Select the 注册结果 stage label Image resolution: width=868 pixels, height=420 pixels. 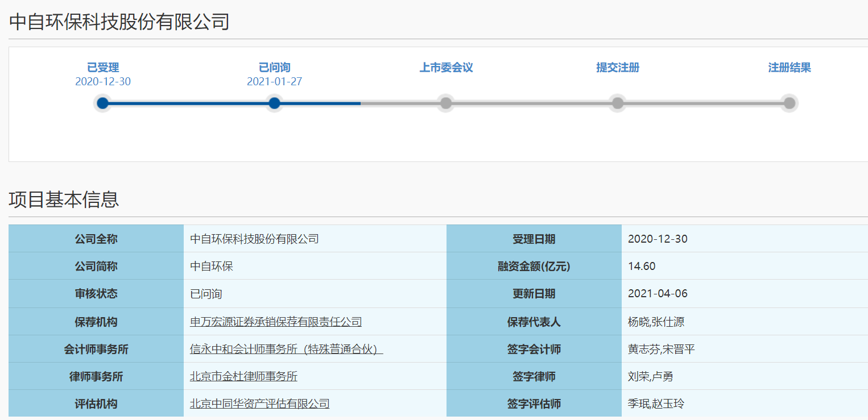(x=790, y=68)
